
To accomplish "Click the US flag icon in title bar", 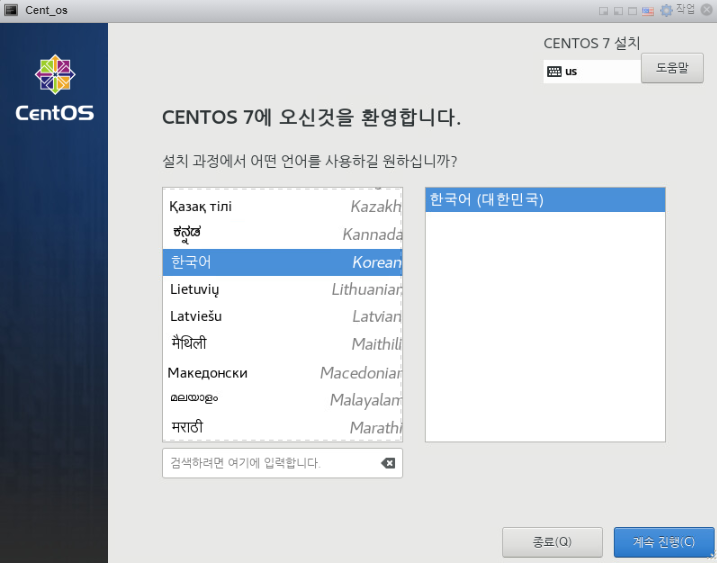I will pyautogui.click(x=647, y=11).
